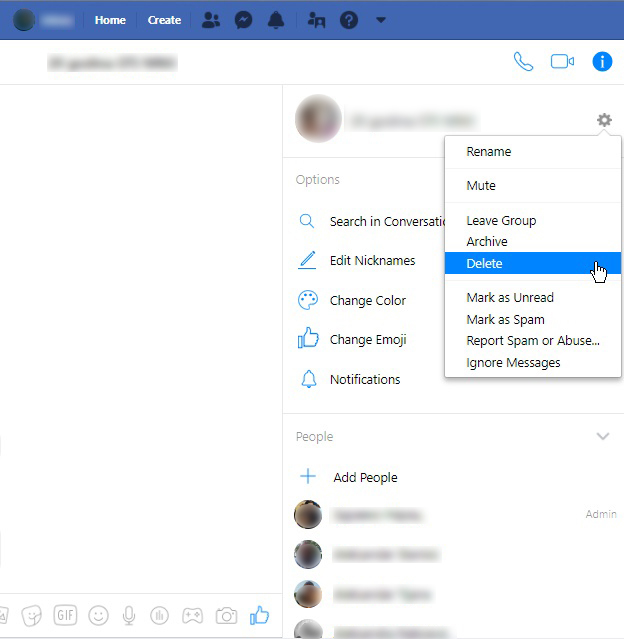Record a voice clip with microphone icon
Viewport: 624px width, 639px height.
(129, 615)
